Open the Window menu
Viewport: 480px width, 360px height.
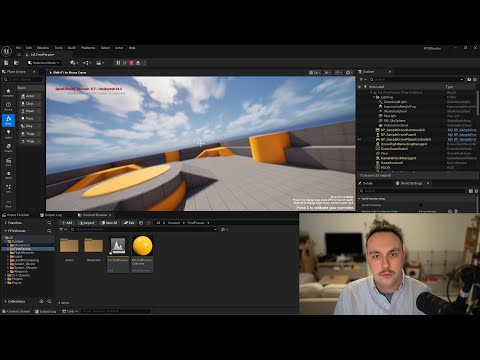tap(43, 48)
